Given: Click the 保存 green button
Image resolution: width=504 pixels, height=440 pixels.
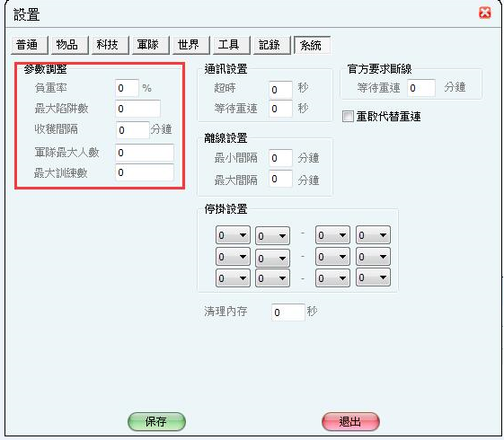Looking at the screenshot, I should pos(156,421).
